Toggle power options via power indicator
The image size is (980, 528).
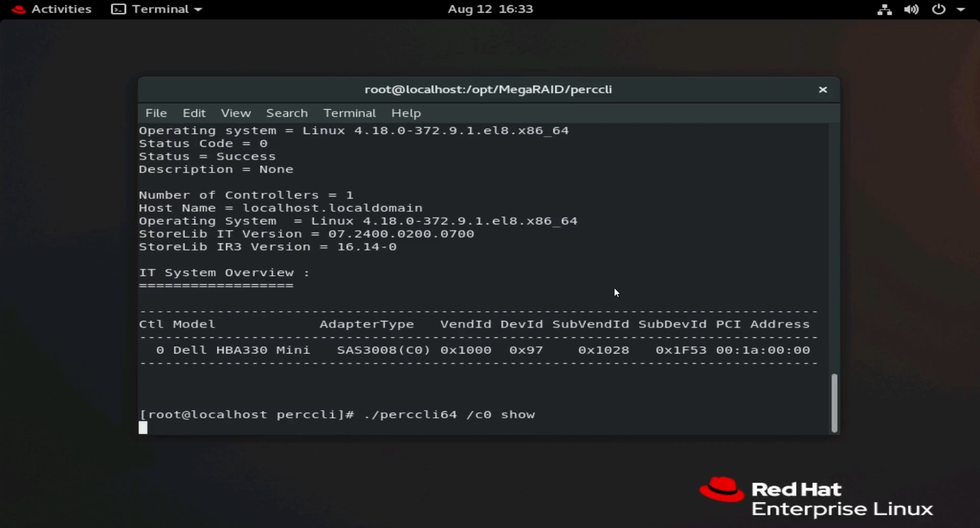[x=939, y=9]
